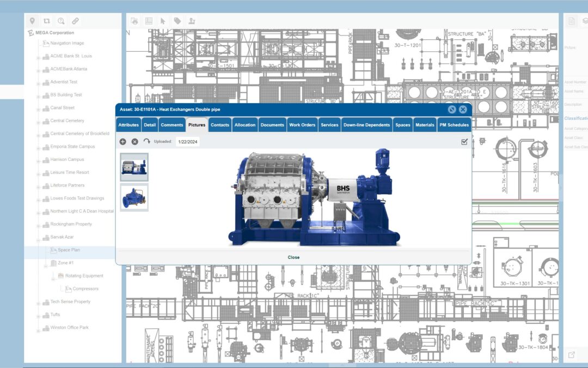
Task: Expand Central Cemetery node
Action: click(x=38, y=123)
